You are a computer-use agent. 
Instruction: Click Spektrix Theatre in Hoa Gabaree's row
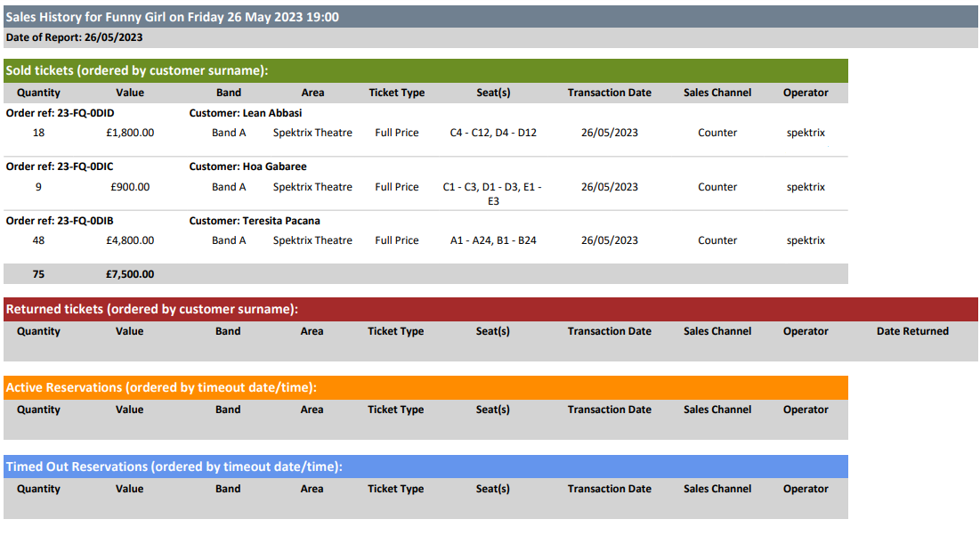[x=312, y=187]
